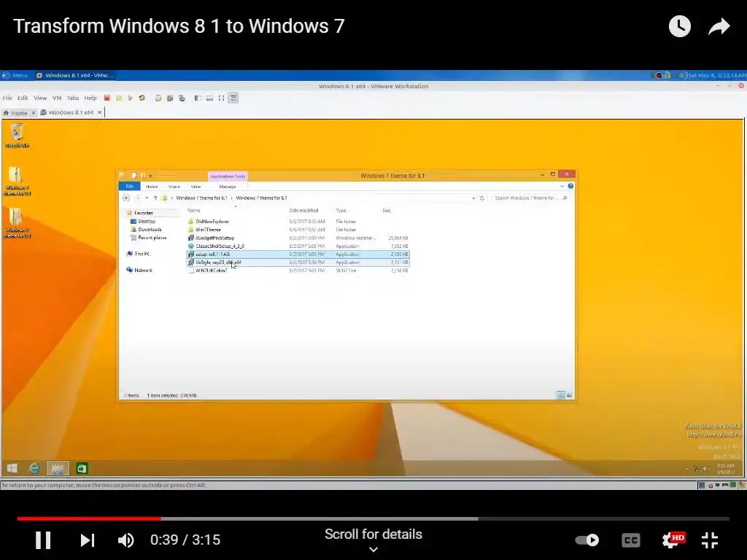Click the highlighted unity/console view toolbar icon

pyautogui.click(x=233, y=98)
